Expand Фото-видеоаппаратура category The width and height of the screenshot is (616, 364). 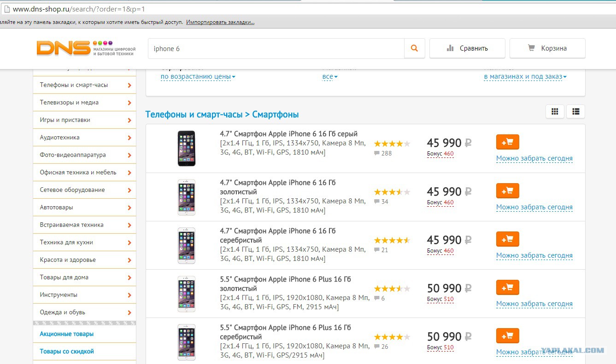pyautogui.click(x=84, y=155)
